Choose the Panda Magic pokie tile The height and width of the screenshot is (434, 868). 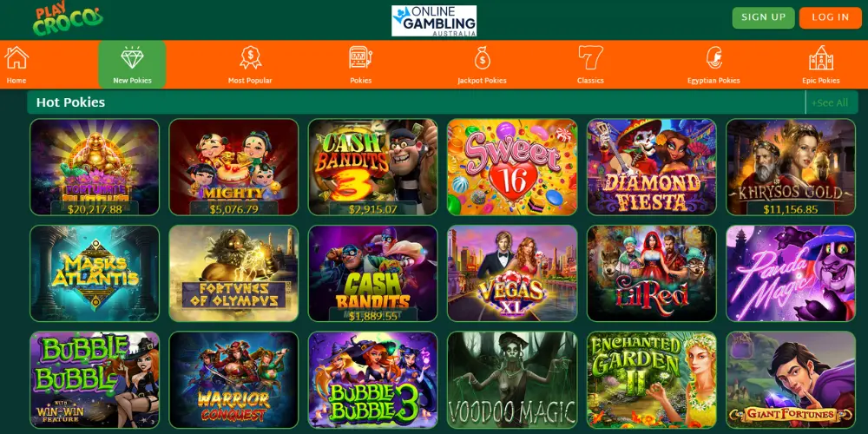pyautogui.click(x=791, y=273)
